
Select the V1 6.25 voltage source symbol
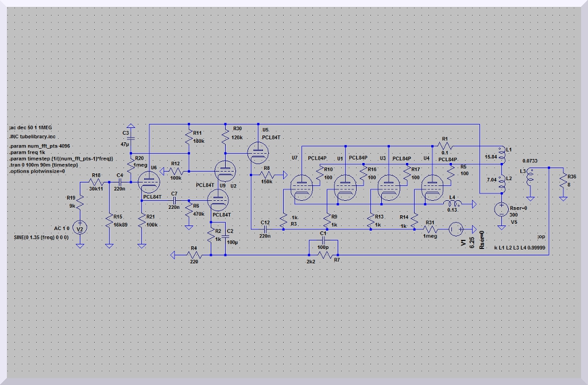(x=454, y=230)
